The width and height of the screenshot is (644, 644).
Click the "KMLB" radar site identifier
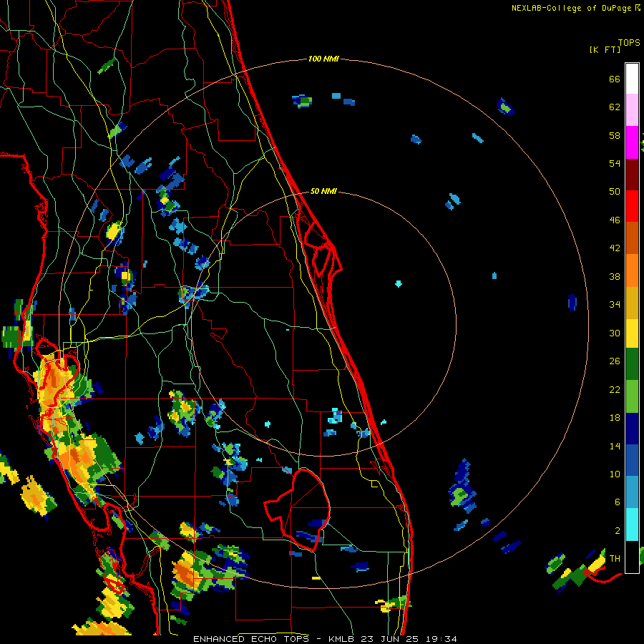[343, 639]
